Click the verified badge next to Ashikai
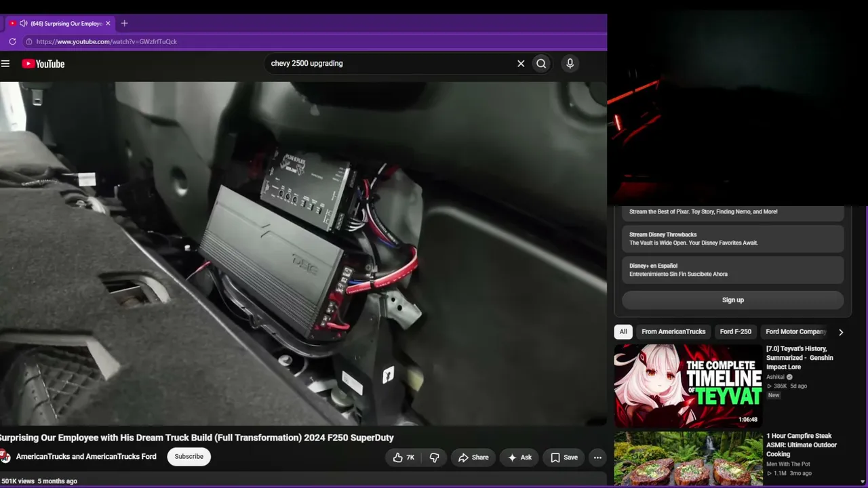 pyautogui.click(x=789, y=378)
